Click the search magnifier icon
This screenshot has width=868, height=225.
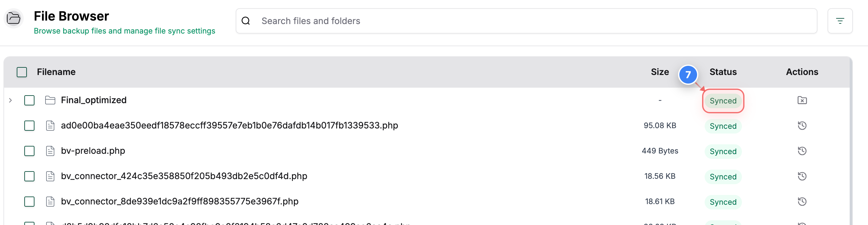[246, 21]
